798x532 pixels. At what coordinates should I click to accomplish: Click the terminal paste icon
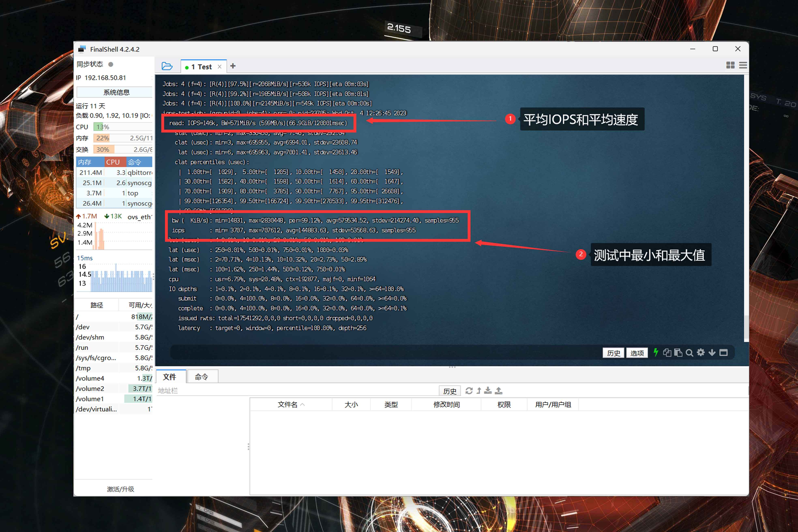point(678,353)
